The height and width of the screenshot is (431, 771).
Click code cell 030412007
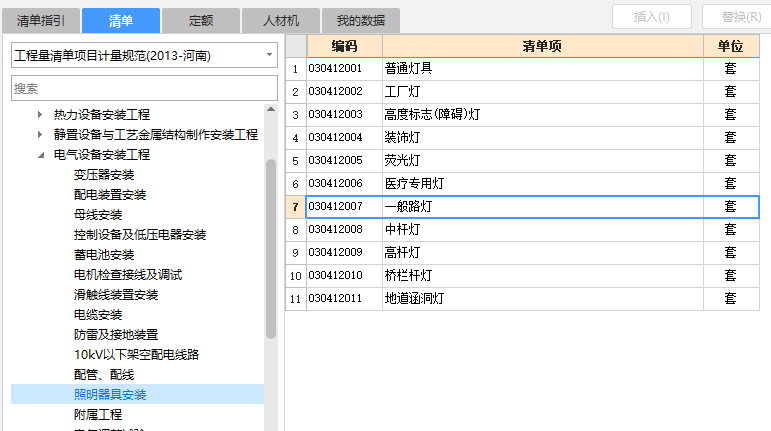[x=344, y=207]
